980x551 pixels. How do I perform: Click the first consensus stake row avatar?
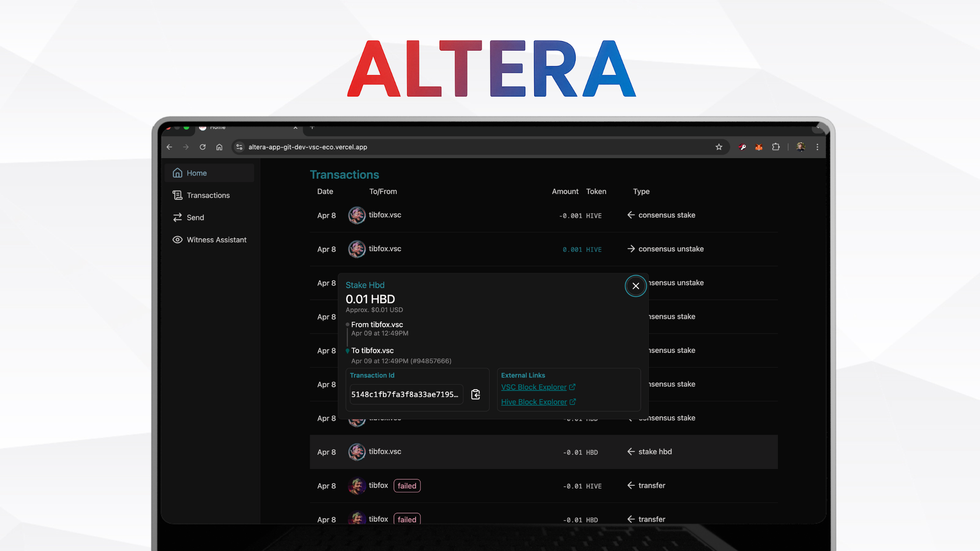(x=357, y=216)
